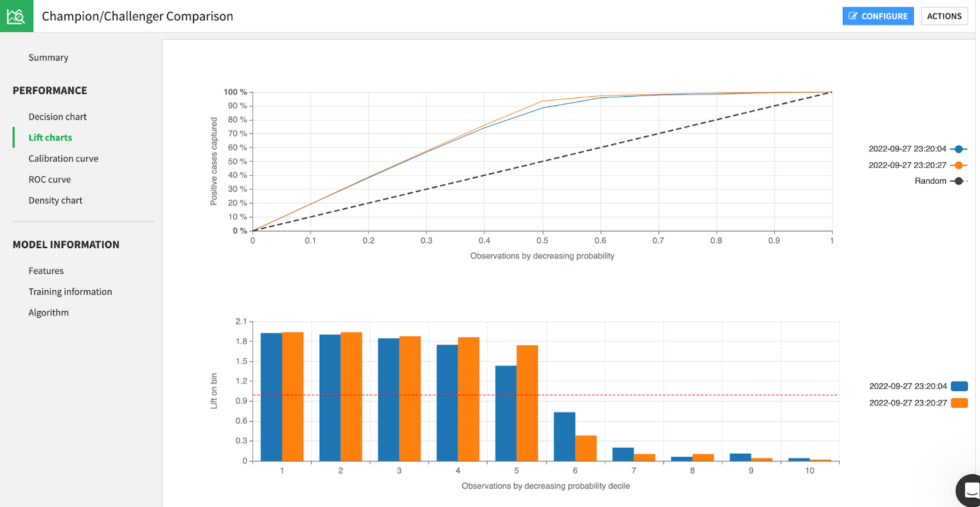Open the chat support bubble icon
Viewport: 980px width, 507px height.
pos(970,490)
